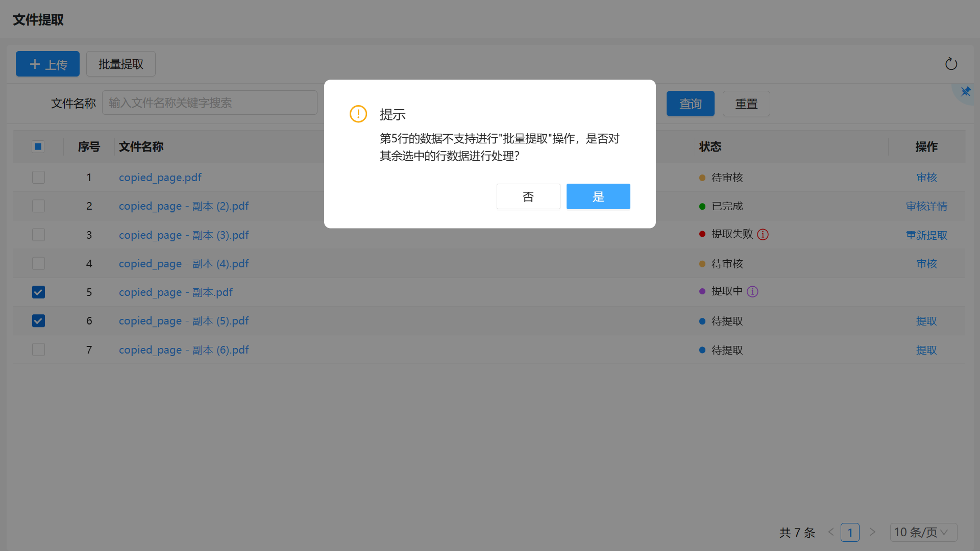This screenshot has width=980, height=551.
Task: Uncheck row 6 checkbox
Action: [38, 321]
